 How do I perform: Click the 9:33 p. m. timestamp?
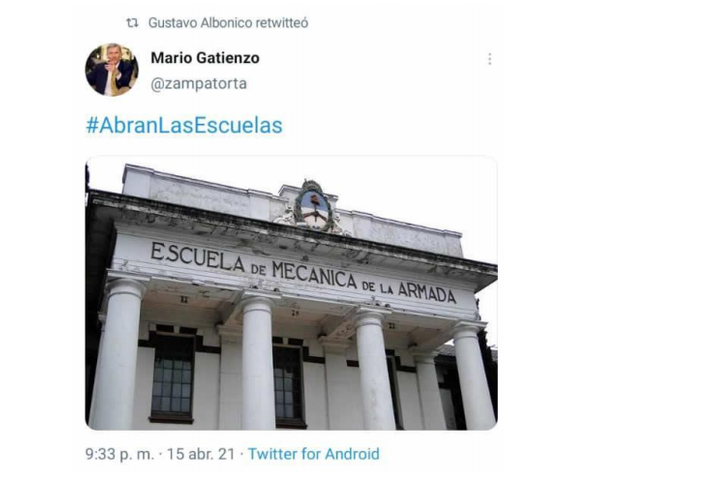119,454
